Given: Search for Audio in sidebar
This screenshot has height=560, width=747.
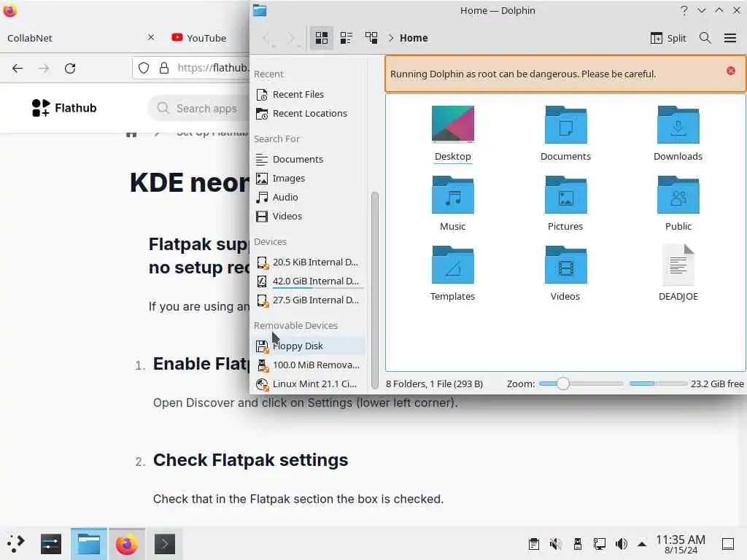Looking at the screenshot, I should tap(309, 197).
